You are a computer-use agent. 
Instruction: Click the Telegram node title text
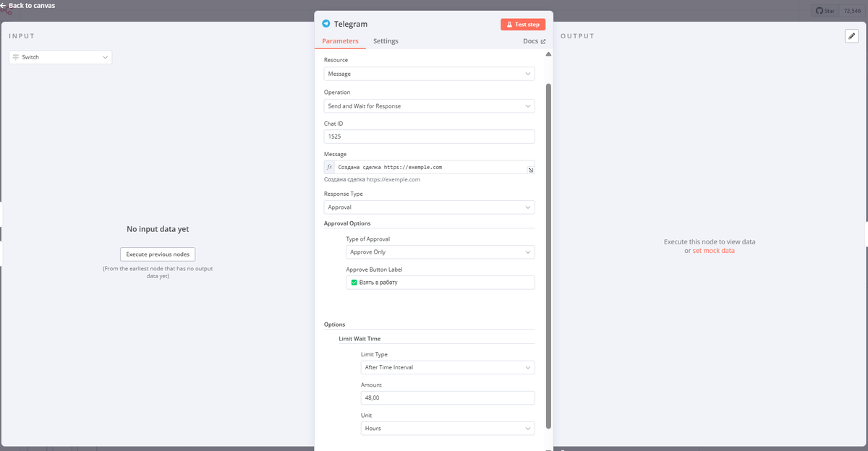coord(351,24)
